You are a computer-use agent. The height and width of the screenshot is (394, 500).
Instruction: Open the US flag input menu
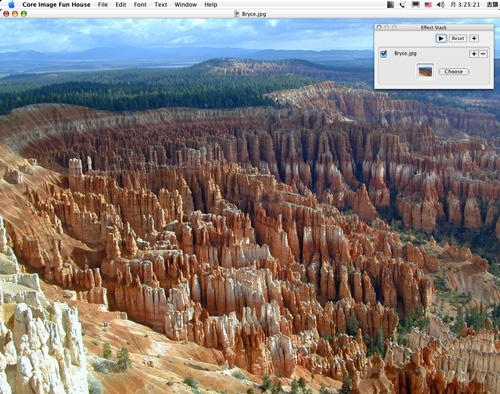click(x=428, y=5)
